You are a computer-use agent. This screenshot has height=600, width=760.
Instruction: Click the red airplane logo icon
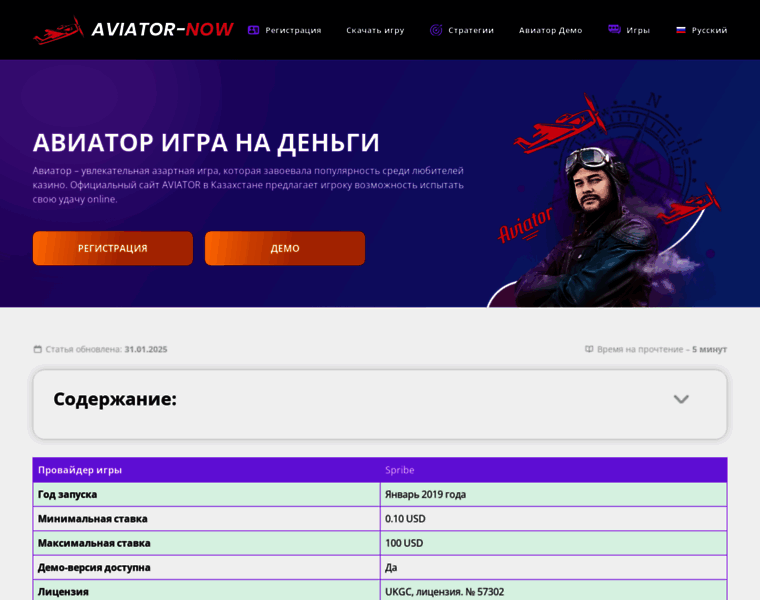tap(58, 30)
